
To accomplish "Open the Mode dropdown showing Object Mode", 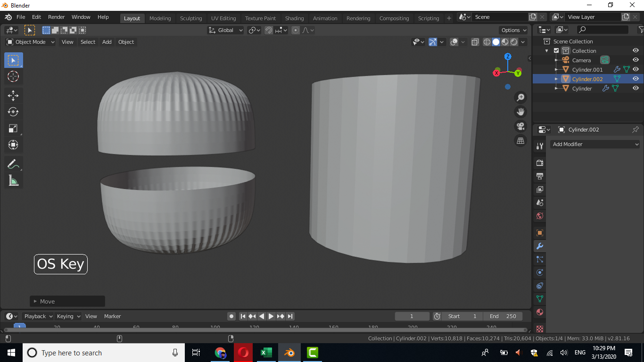I will (30, 42).
